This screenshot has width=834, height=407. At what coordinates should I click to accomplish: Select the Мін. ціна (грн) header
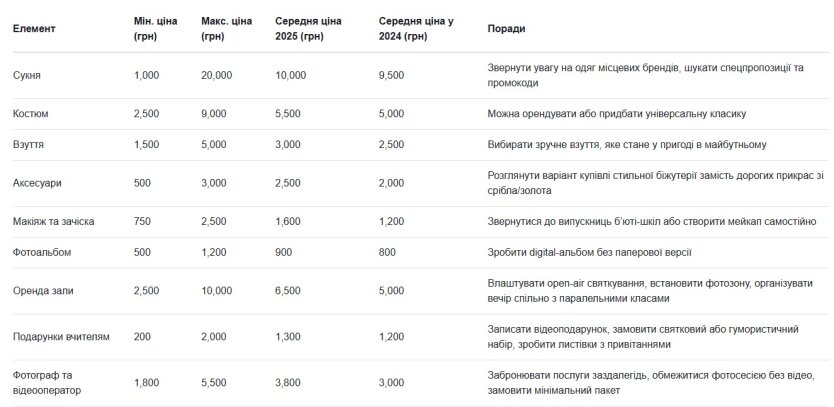click(x=156, y=29)
